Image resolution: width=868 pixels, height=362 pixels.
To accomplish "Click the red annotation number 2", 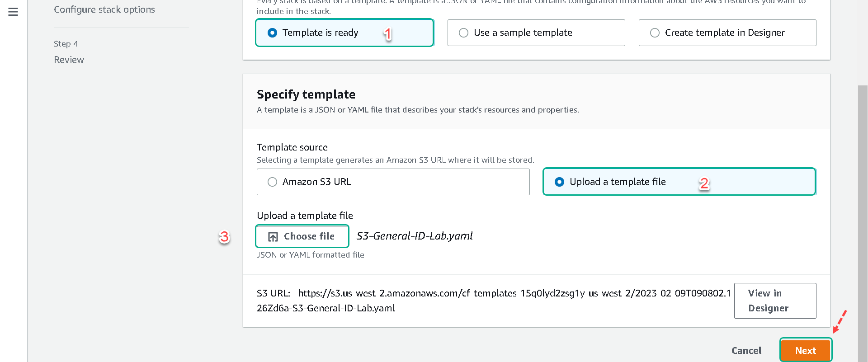I will (704, 183).
